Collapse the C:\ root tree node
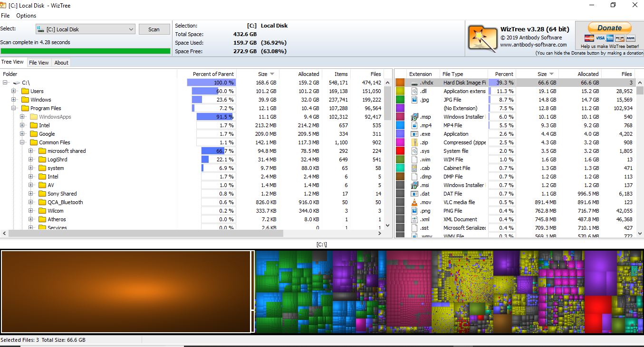 click(x=5, y=83)
